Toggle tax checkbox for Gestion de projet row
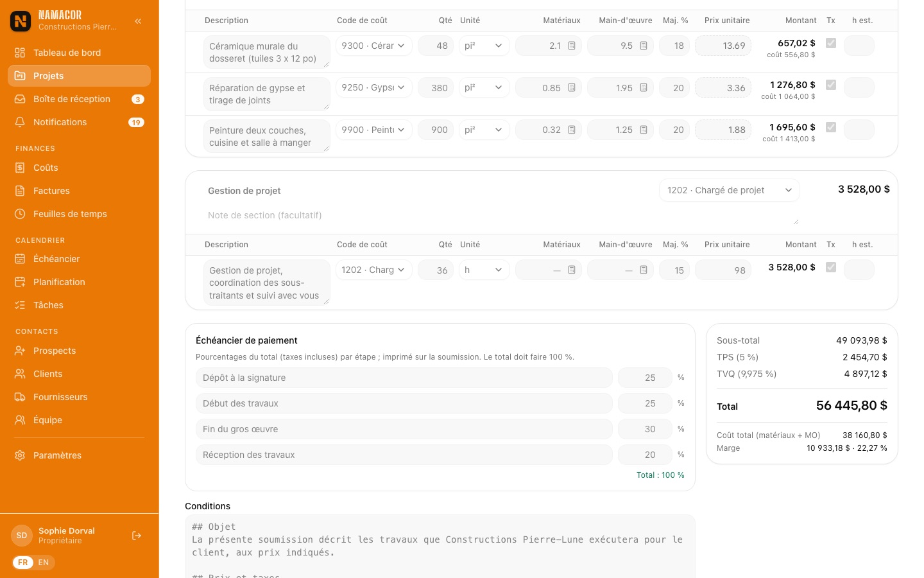924x578 pixels. [x=831, y=267]
